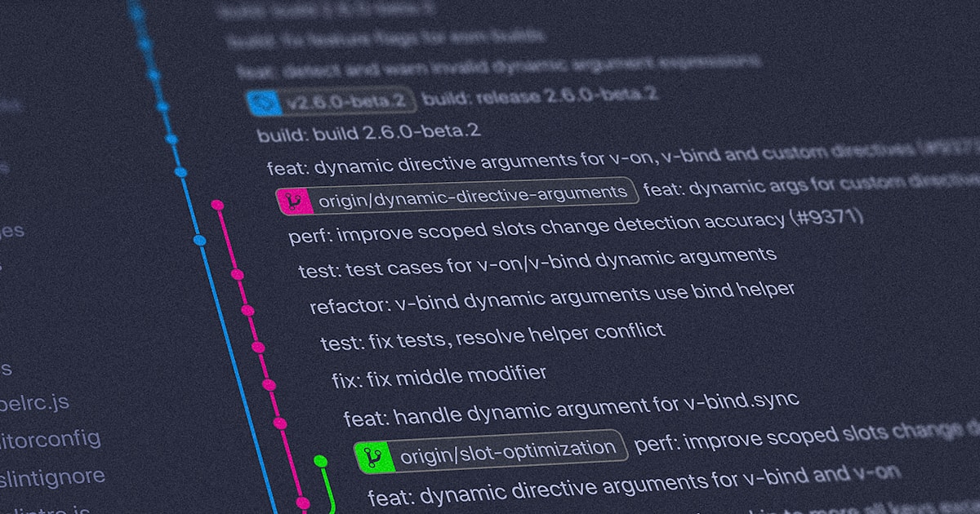Select commit "feat: dynamic directive arguments for v-bind and v-on"
This screenshot has width=980, height=514.
point(635,485)
